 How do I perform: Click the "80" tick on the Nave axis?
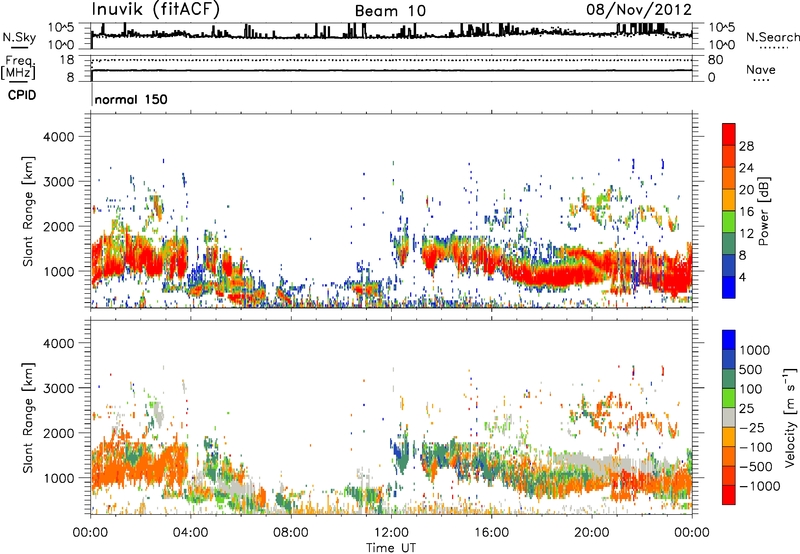click(715, 60)
